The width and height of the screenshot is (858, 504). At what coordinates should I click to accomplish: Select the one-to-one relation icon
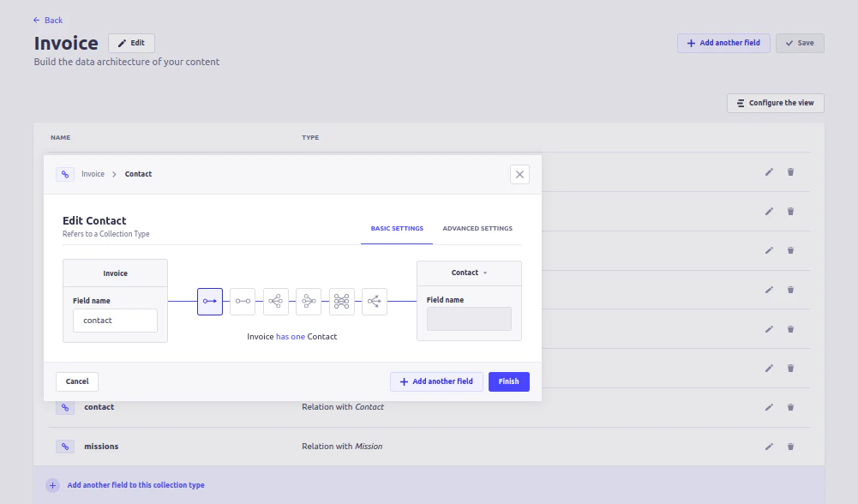point(242,301)
